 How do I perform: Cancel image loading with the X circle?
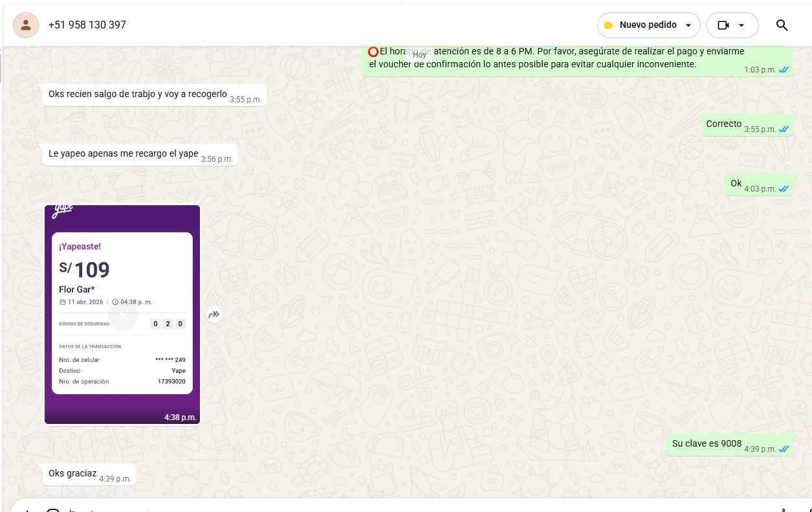coord(123,315)
